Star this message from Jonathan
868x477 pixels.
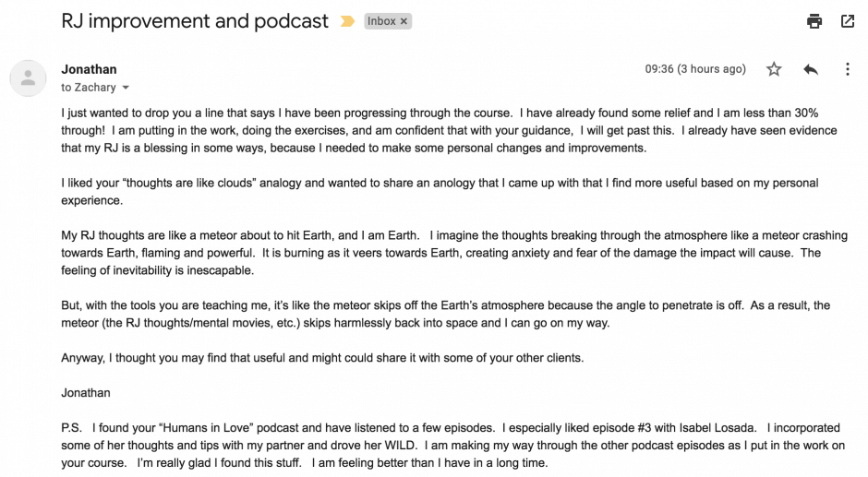pos(774,69)
